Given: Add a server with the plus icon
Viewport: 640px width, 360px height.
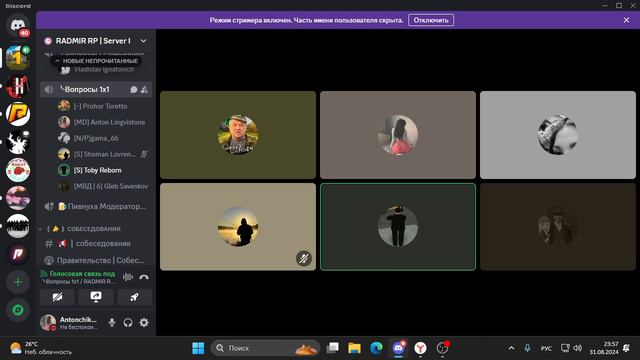Looking at the screenshot, I should click(18, 282).
